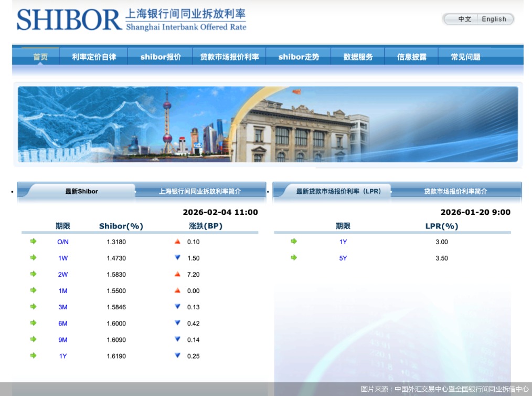Open the shibor走势 section
Viewport: 532px width, 396px height.
coord(299,57)
